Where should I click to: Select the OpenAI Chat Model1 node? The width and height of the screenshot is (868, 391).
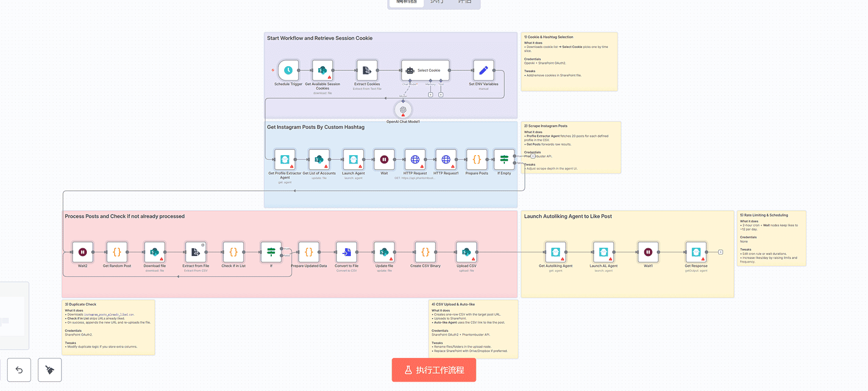tap(403, 110)
